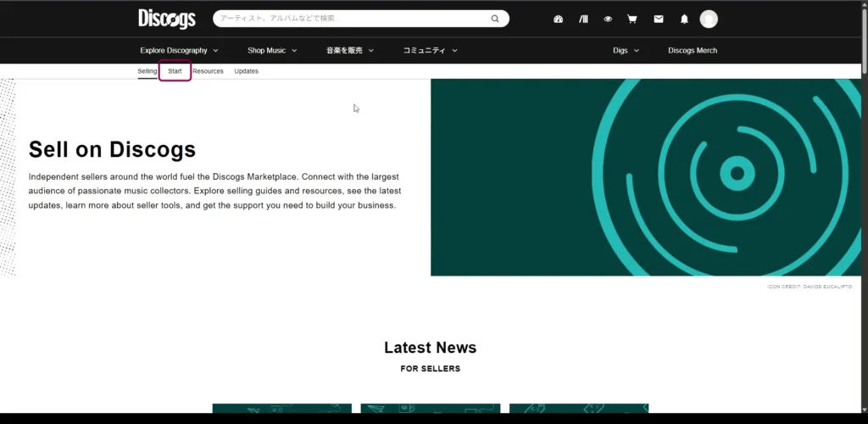868x424 pixels.
Task: Open the wantlist eye icon
Action: click(x=608, y=19)
